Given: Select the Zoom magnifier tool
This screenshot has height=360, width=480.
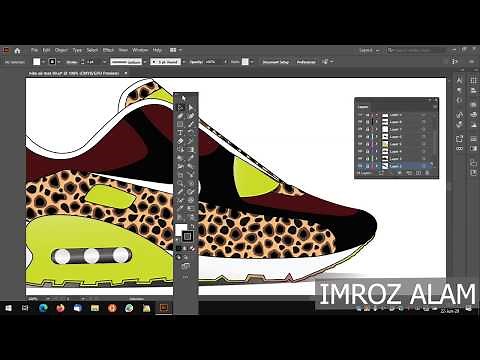Looking at the screenshot, I should 180,183.
